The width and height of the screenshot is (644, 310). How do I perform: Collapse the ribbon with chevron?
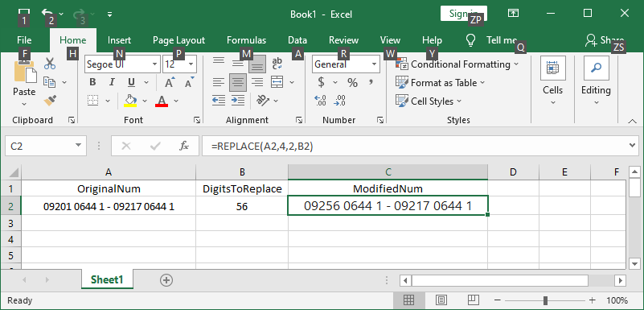pos(632,121)
